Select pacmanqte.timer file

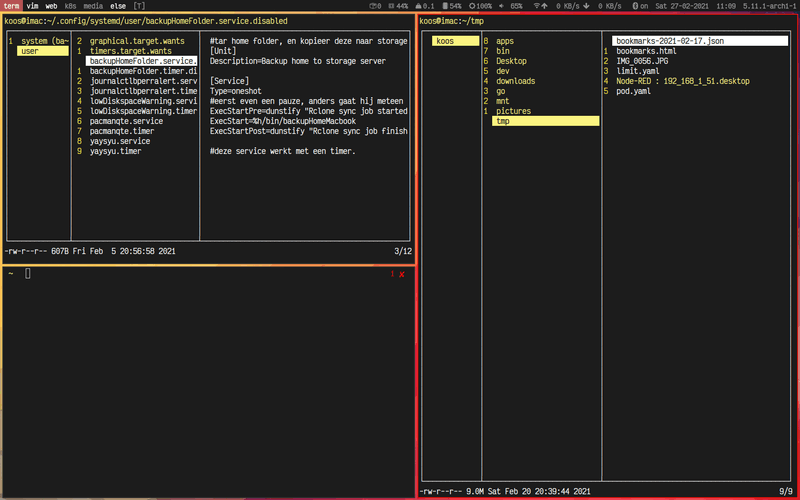click(121, 131)
